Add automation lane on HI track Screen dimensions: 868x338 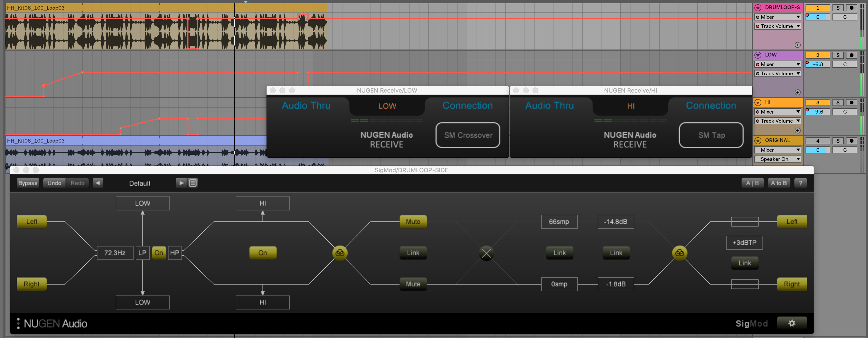797,130
